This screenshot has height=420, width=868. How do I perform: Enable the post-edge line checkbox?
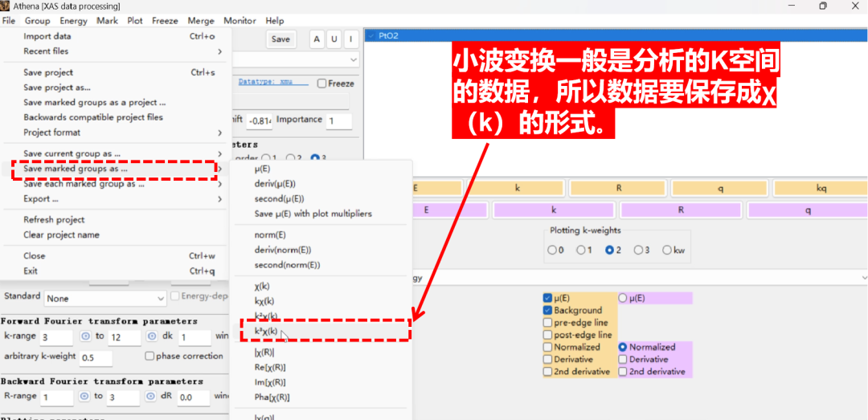547,335
